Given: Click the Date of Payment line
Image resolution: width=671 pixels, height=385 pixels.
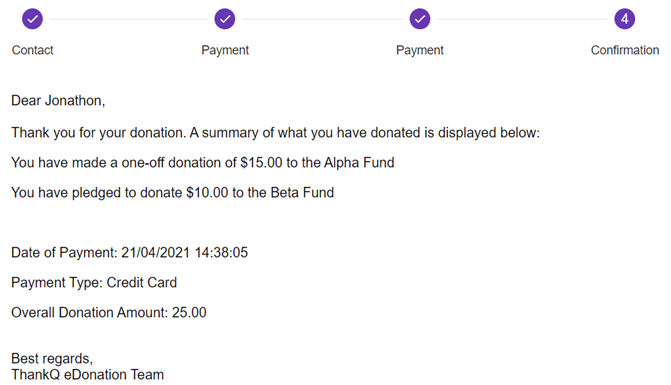Looking at the screenshot, I should tap(130, 253).
